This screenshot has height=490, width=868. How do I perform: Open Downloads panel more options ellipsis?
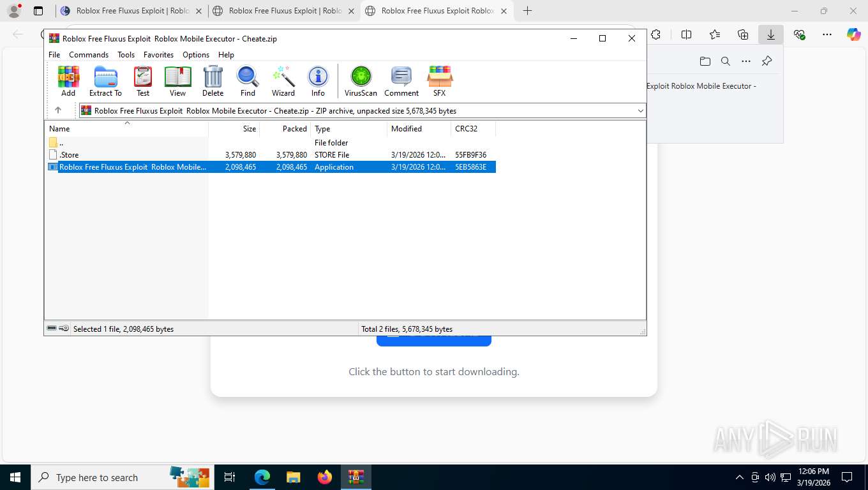(x=746, y=61)
